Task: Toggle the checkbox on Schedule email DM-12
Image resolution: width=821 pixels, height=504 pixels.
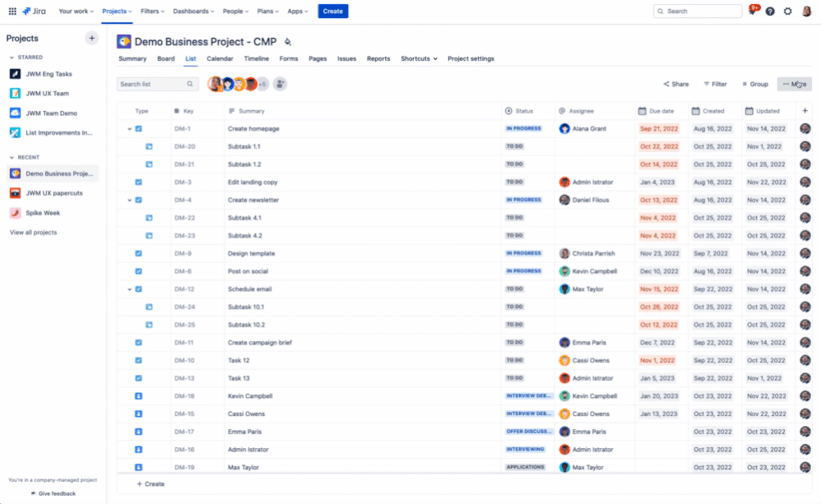Action: (x=138, y=289)
